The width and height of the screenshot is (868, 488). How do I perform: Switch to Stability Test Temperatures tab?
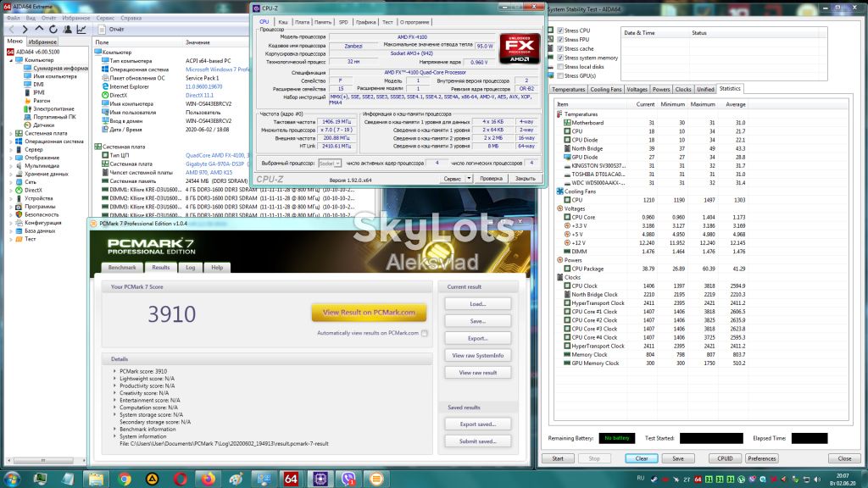[568, 89]
